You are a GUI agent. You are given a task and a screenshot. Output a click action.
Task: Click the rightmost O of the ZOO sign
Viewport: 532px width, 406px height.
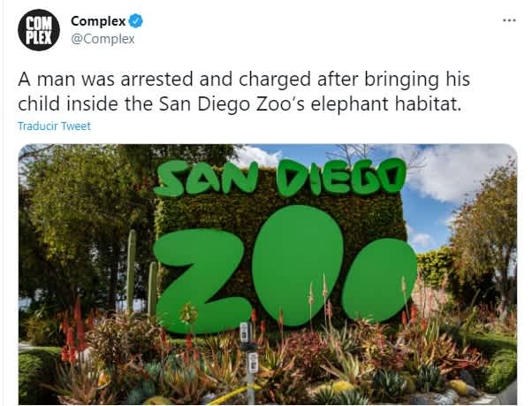click(x=379, y=280)
